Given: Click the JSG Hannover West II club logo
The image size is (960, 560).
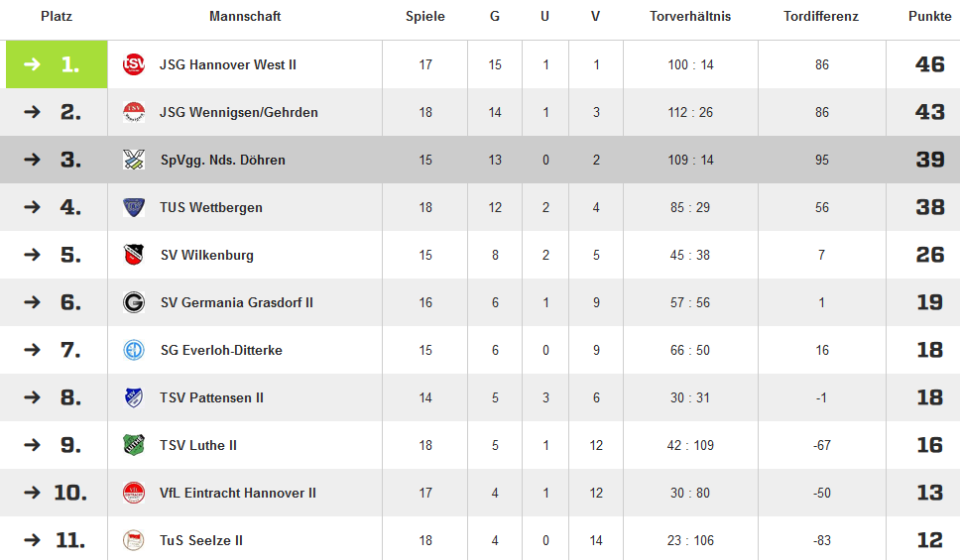Looking at the screenshot, I should click(x=134, y=64).
